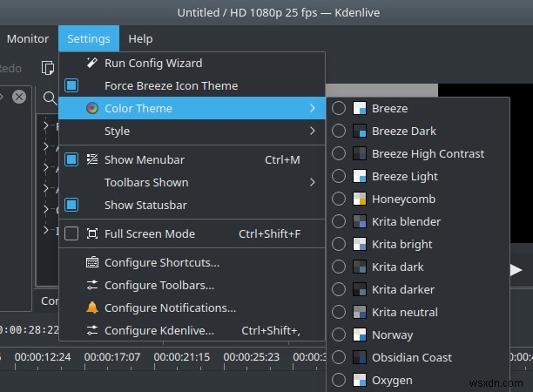
Task: Open the Help menu
Action: 140,38
